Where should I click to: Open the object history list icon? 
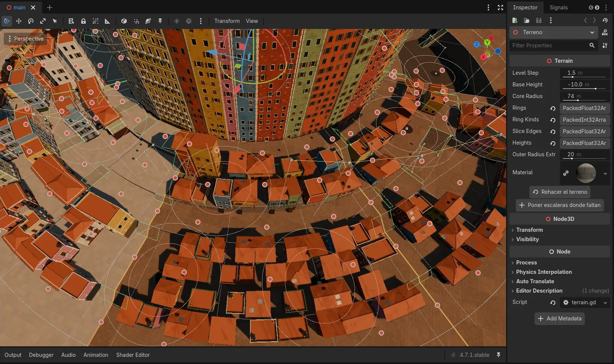click(605, 20)
